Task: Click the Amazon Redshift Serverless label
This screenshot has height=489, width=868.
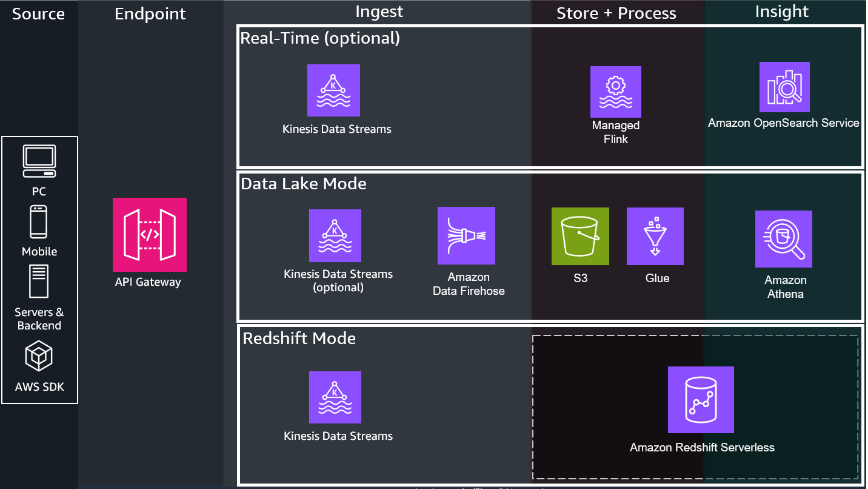Action: click(x=702, y=448)
